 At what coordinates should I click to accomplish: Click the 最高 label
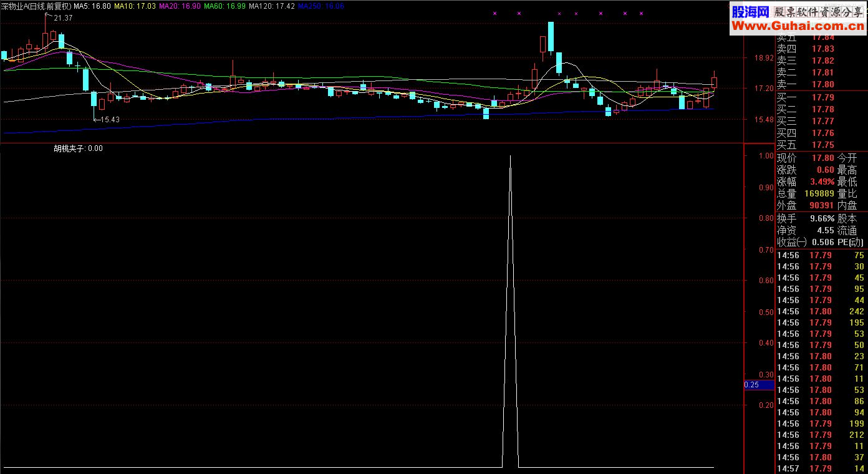coord(847,170)
